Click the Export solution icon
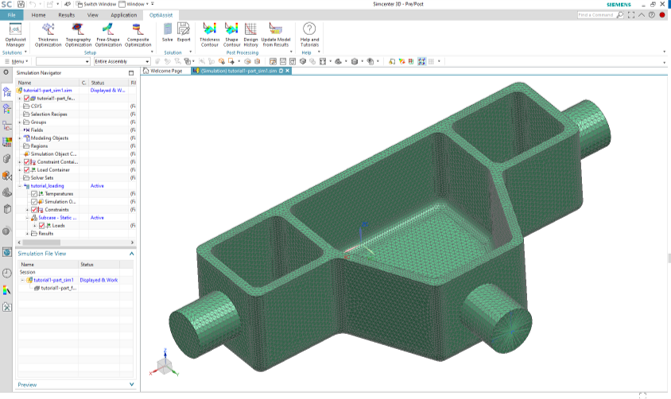This screenshot has width=671, height=399. pyautogui.click(x=184, y=33)
